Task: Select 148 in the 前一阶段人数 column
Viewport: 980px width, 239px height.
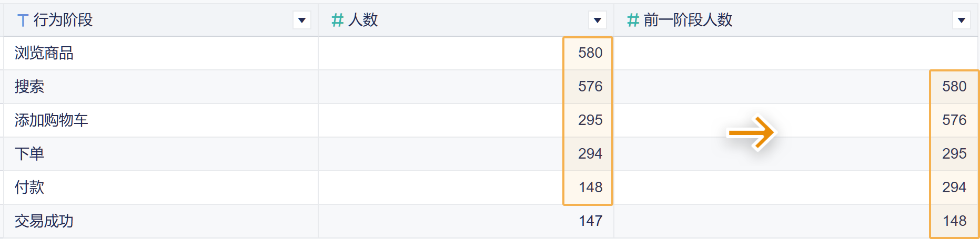Action: point(954,221)
